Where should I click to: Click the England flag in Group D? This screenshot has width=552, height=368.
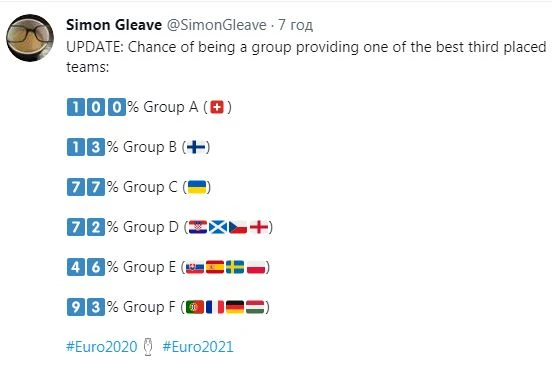(x=259, y=227)
